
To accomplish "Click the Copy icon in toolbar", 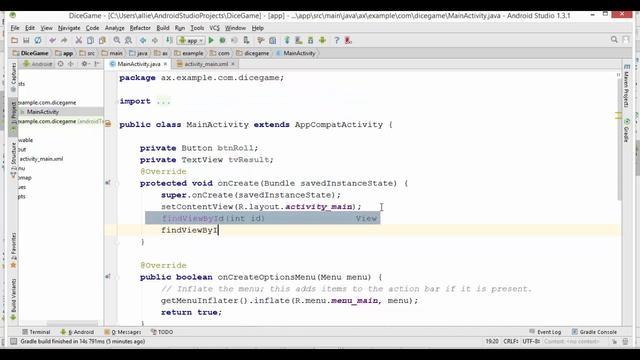I will [x=90, y=40].
